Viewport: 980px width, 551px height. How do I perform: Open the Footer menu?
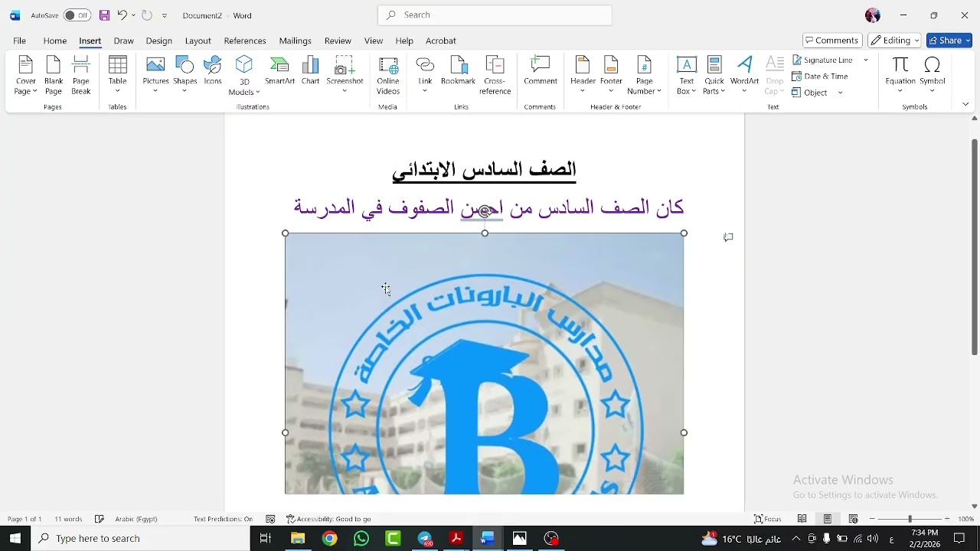pyautogui.click(x=611, y=75)
